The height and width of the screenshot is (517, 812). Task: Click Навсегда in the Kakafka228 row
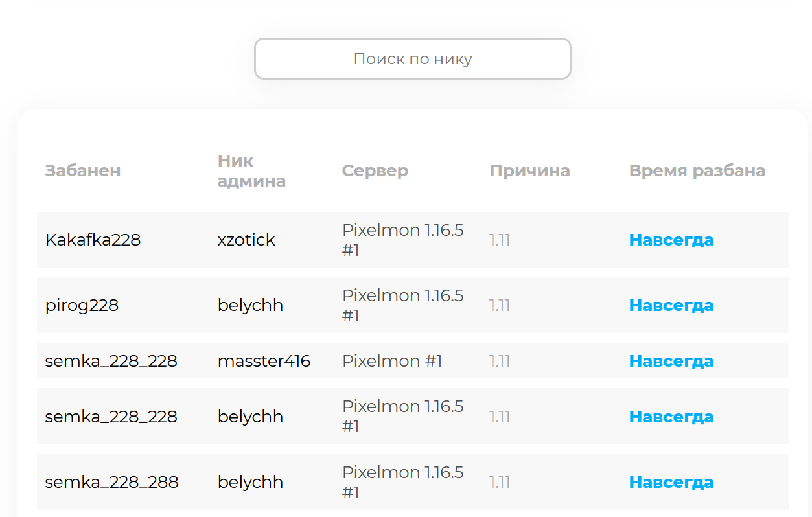671,240
